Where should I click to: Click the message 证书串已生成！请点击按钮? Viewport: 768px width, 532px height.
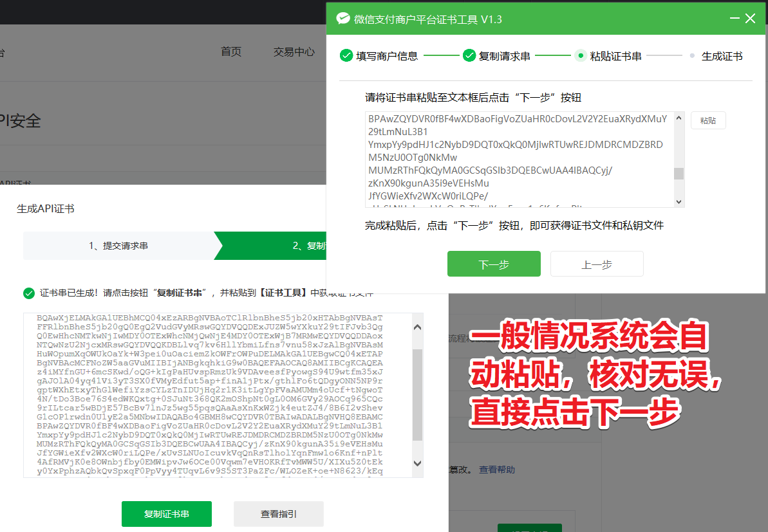pyautogui.click(x=207, y=293)
